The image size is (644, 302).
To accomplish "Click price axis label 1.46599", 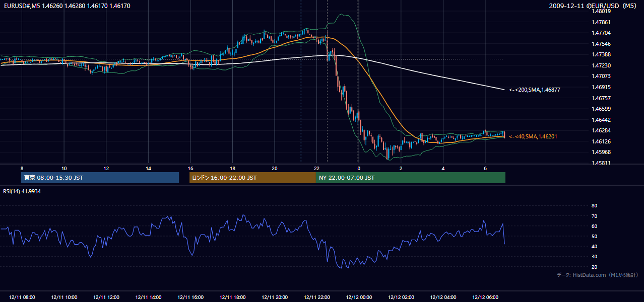I will coord(602,109).
